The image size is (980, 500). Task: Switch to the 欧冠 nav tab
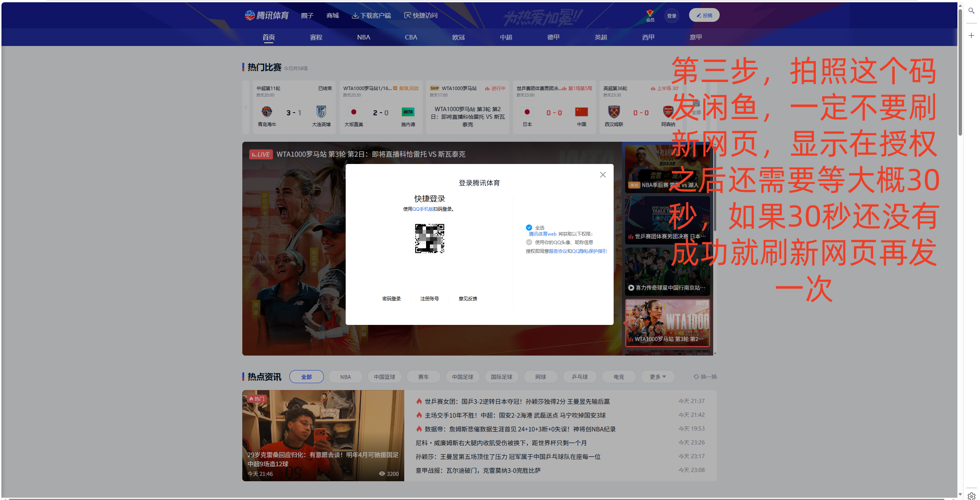459,37
